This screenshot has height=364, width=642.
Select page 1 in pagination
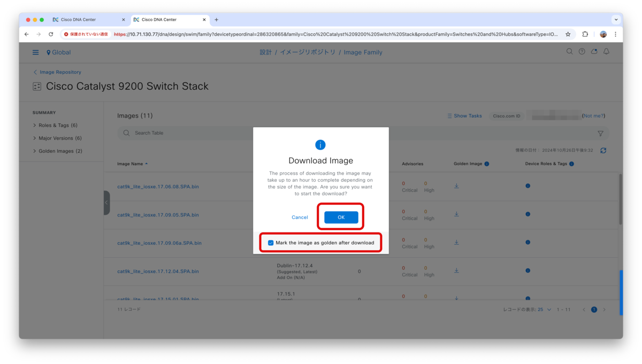click(x=594, y=309)
